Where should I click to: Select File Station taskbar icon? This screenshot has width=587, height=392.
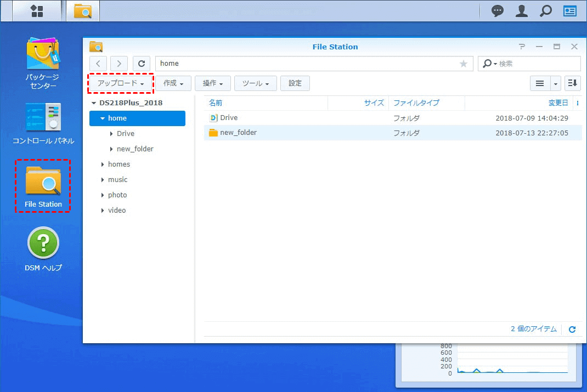(83, 11)
